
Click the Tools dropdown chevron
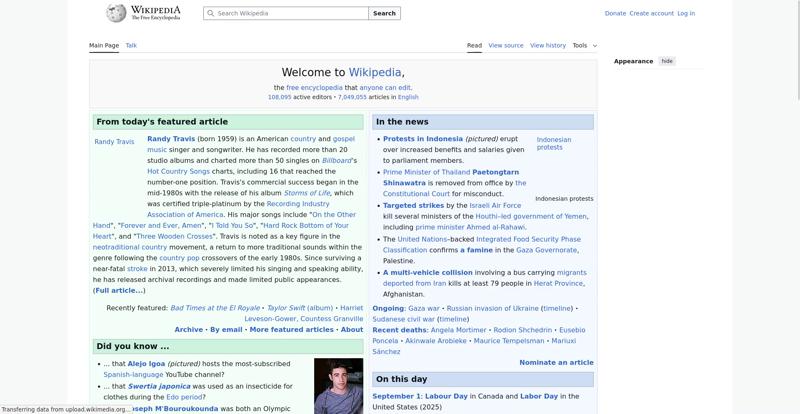point(594,46)
